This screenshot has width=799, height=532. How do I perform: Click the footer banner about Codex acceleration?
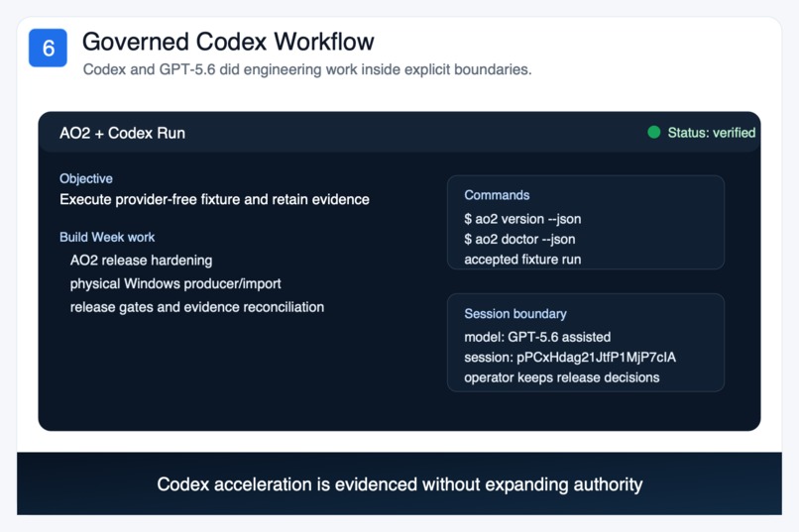[x=399, y=483]
